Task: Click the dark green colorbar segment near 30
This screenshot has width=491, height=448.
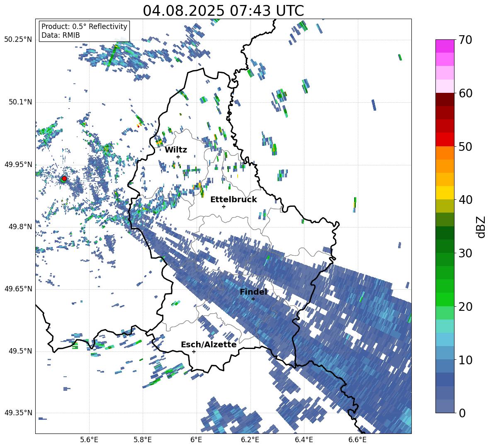Action: pos(445,246)
